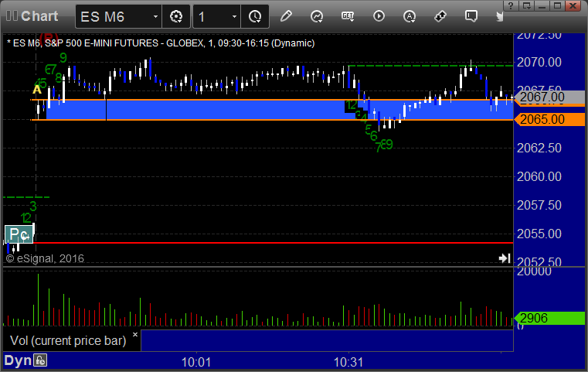Click the trade arrows diamond icon
Screen dimensions: 588x372
(440, 16)
